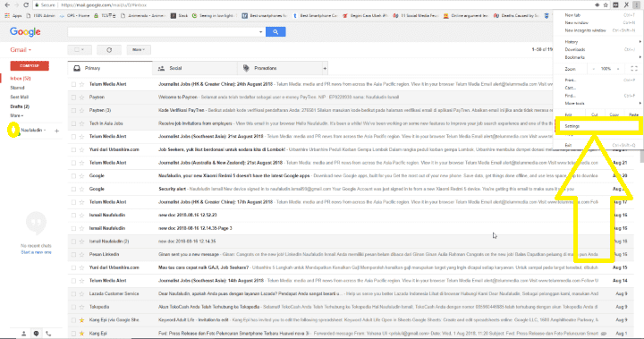Choose Print in the Chrome menu
This screenshot has width=644, height=339.
[x=597, y=81]
